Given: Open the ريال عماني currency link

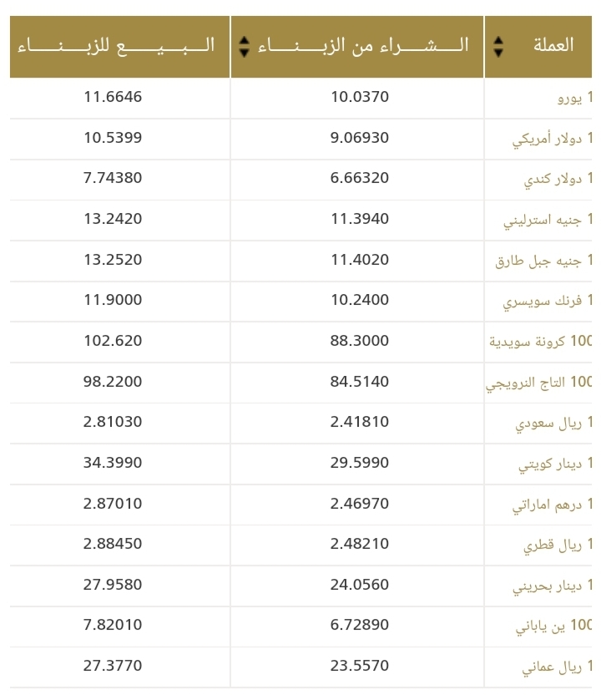Looking at the screenshot, I should [557, 667].
